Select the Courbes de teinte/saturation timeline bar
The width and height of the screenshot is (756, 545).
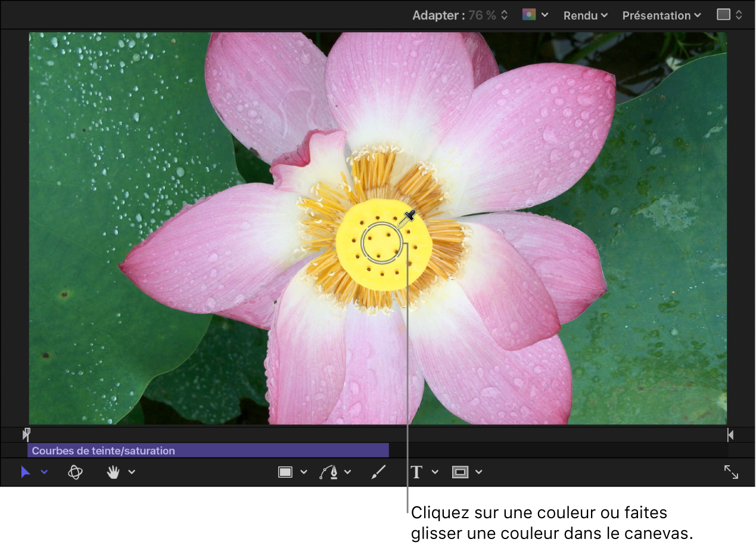click(208, 451)
